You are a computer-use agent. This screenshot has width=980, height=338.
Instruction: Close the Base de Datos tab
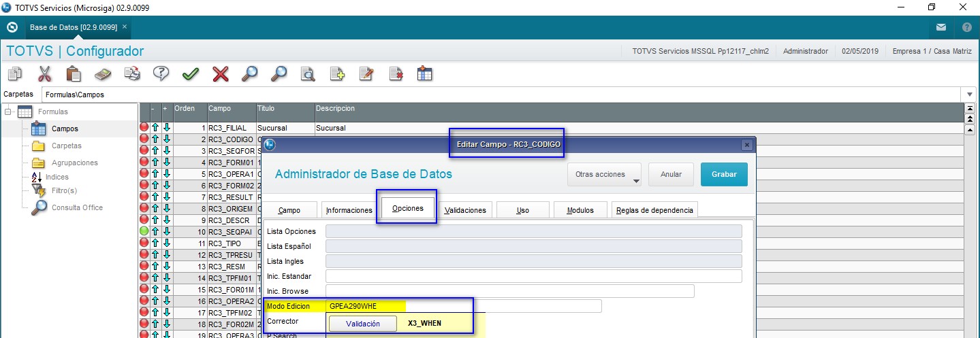coord(125,27)
